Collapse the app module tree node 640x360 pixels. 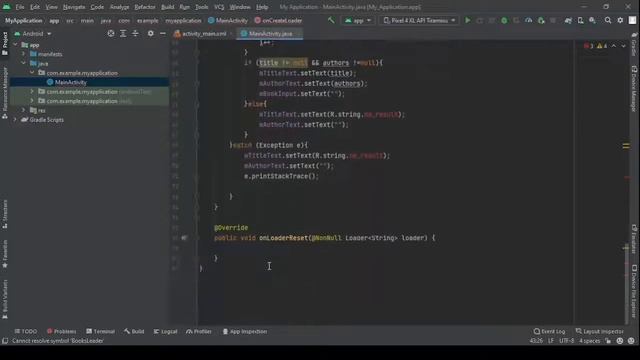tap(16, 44)
